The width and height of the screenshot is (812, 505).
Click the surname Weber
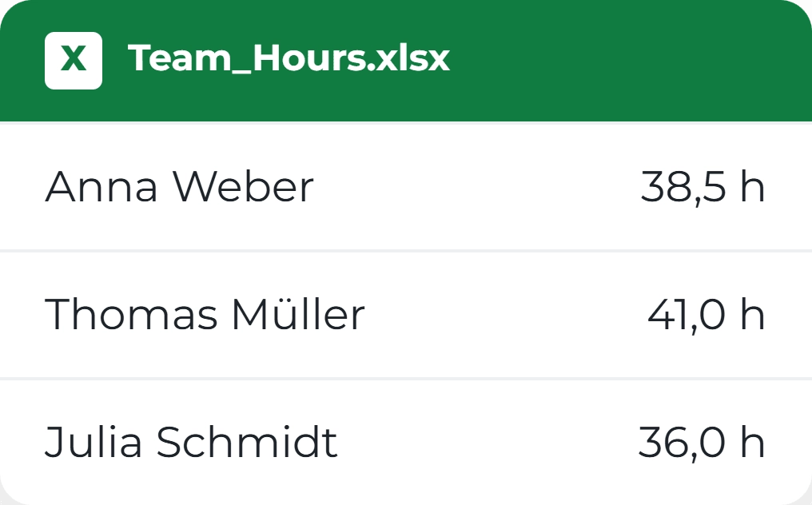[243, 186]
